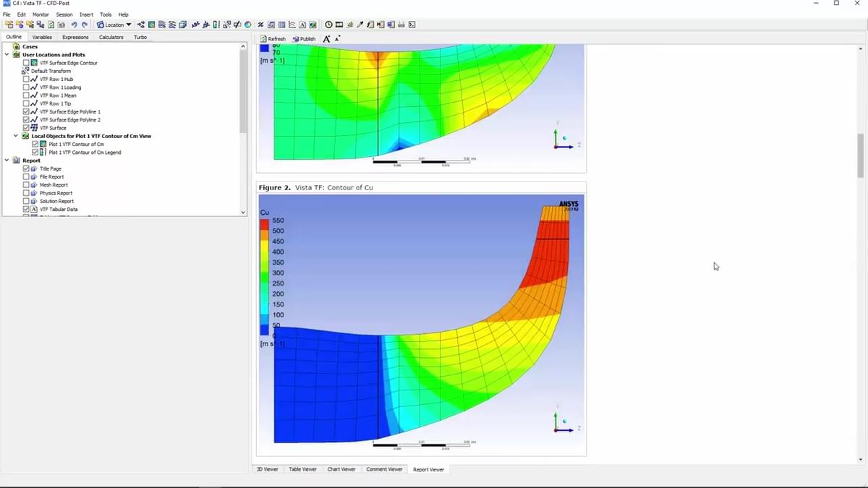Click outline panel scroll-up arrow
The height and width of the screenshot is (488, 868).
click(243, 47)
